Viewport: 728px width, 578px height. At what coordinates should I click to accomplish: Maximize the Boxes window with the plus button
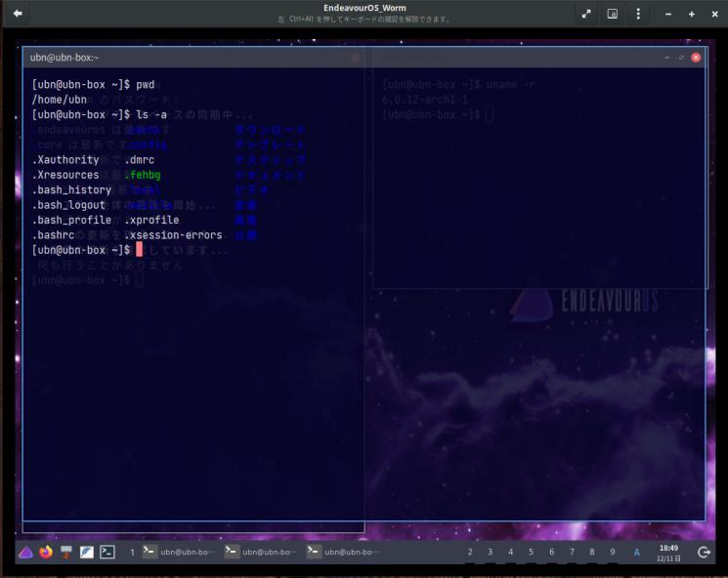(692, 15)
